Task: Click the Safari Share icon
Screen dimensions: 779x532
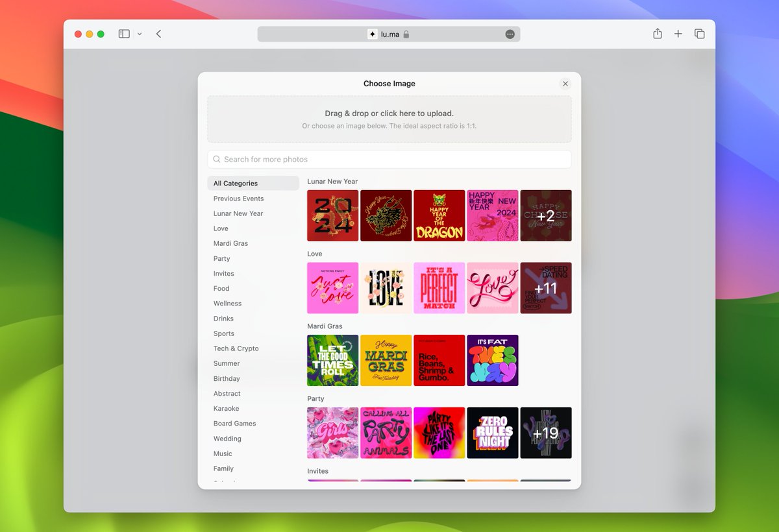Action: coord(658,34)
